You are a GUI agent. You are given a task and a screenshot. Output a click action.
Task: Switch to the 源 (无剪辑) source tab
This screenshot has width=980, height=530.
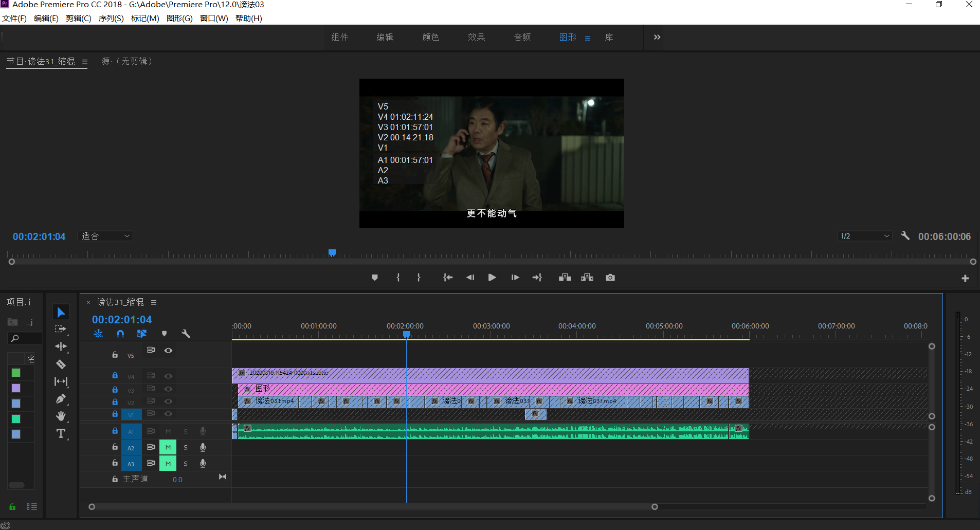pyautogui.click(x=127, y=61)
